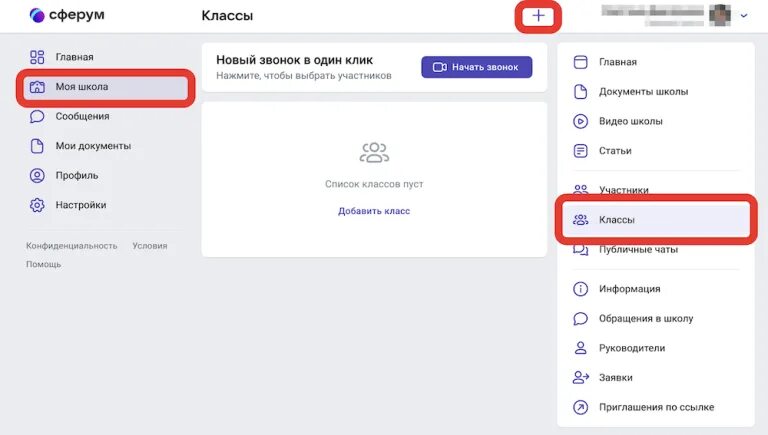This screenshot has height=435, width=768.
Task: Open Сообщения via its chat bubble icon
Action: click(37, 116)
